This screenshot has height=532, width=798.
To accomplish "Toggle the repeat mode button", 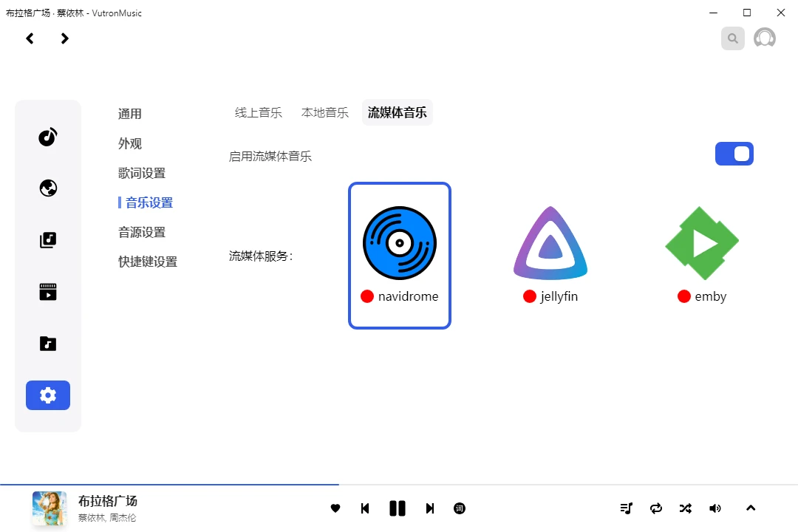I will coord(656,508).
